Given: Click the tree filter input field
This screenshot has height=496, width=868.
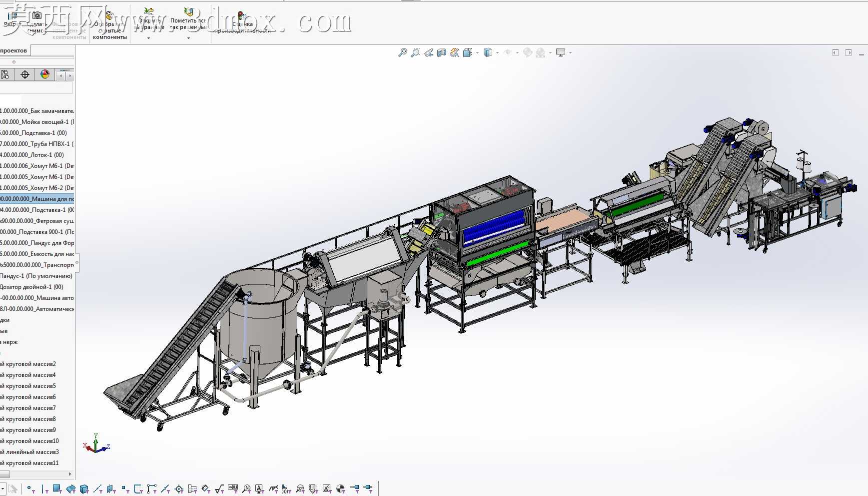Looking at the screenshot, I should pos(36,88).
